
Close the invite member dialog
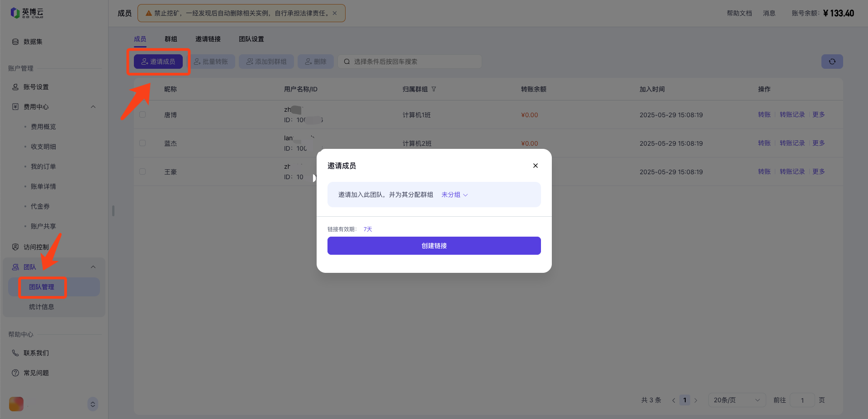(535, 166)
